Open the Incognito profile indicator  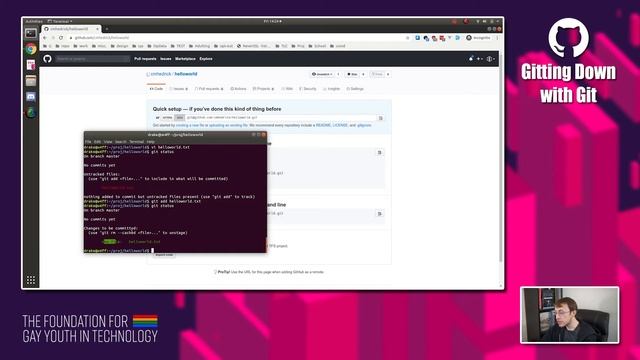478,38
